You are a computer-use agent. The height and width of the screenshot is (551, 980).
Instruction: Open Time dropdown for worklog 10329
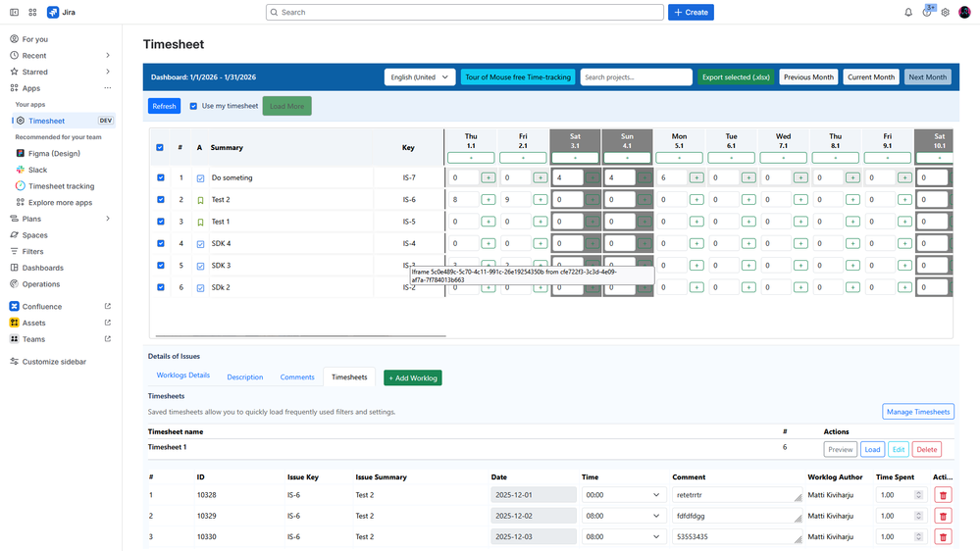tap(623, 516)
